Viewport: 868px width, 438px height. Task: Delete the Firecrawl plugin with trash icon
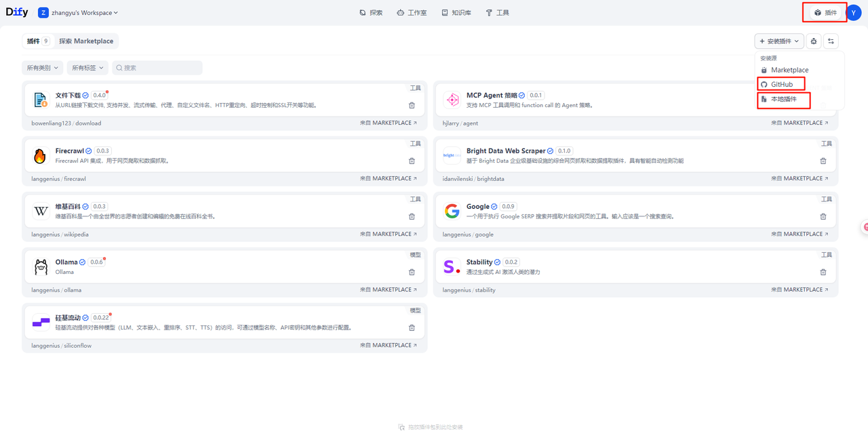click(x=412, y=161)
